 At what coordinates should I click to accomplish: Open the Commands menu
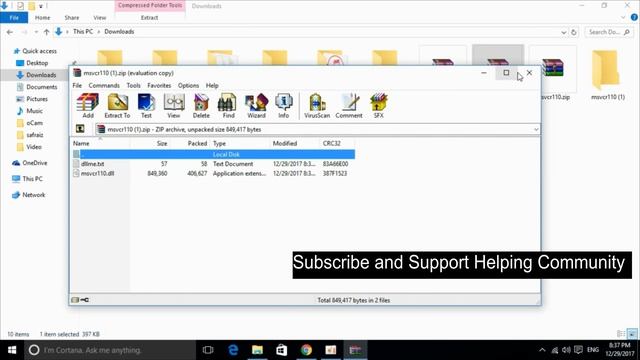tap(104, 85)
